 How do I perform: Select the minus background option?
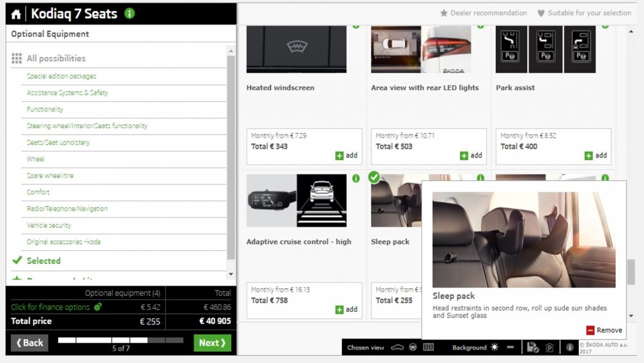tap(510, 348)
